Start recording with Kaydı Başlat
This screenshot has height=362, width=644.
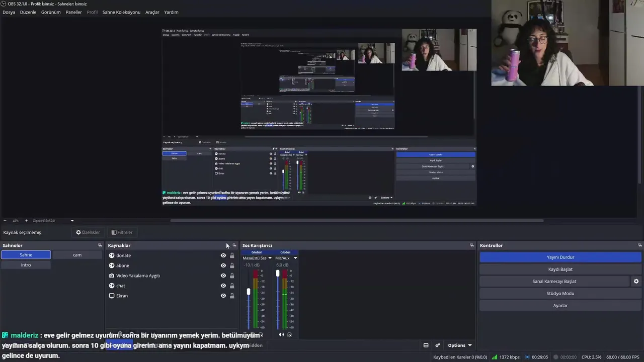560,269
